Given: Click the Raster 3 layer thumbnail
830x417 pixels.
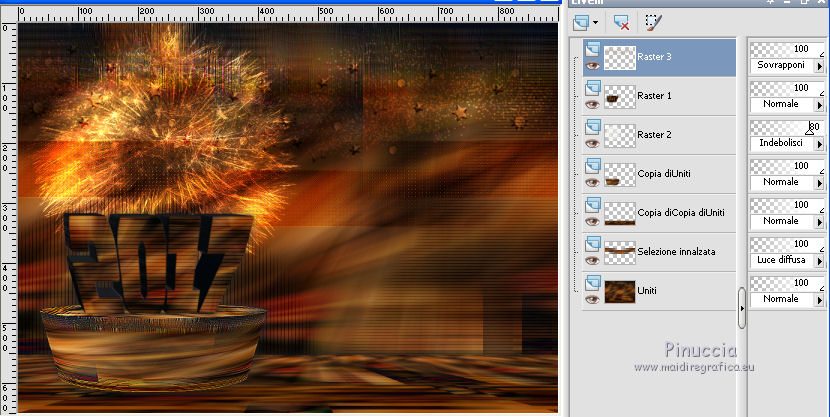Looking at the screenshot, I should click(x=619, y=57).
